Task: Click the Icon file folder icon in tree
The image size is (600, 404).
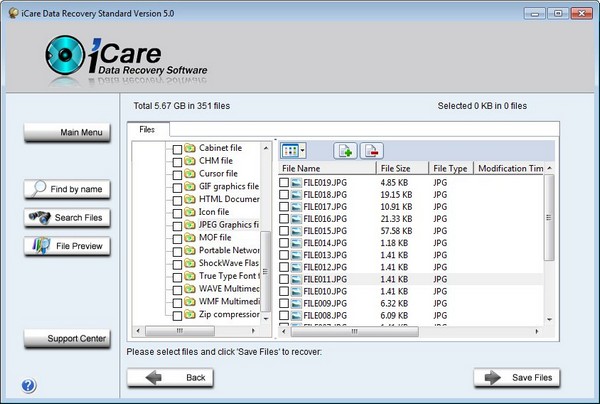Action: (190, 212)
